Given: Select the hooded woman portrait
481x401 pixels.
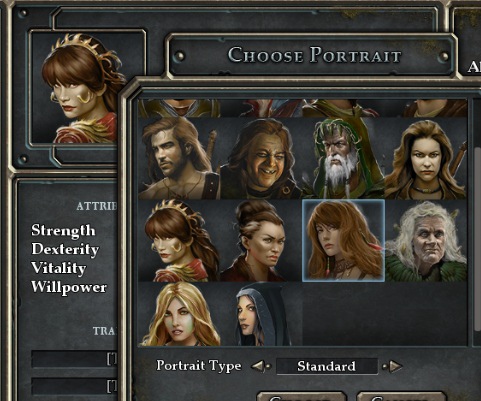Looking at the screenshot, I should [261, 314].
